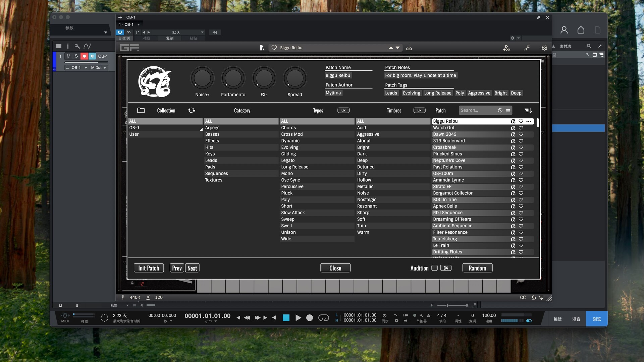Clear the patch search field

pos(500,110)
